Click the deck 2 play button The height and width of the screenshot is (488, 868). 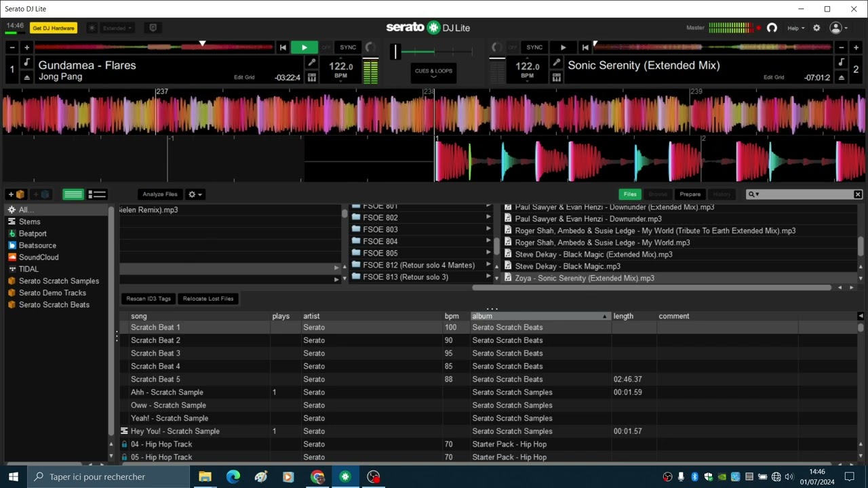563,47
